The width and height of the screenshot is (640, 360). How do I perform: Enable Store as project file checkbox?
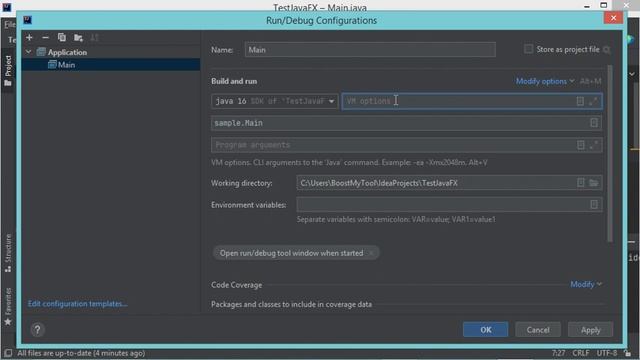click(528, 49)
